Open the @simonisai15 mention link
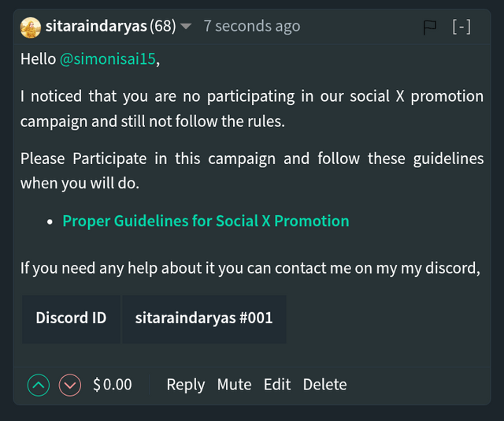The image size is (504, 421). pyautogui.click(x=108, y=59)
